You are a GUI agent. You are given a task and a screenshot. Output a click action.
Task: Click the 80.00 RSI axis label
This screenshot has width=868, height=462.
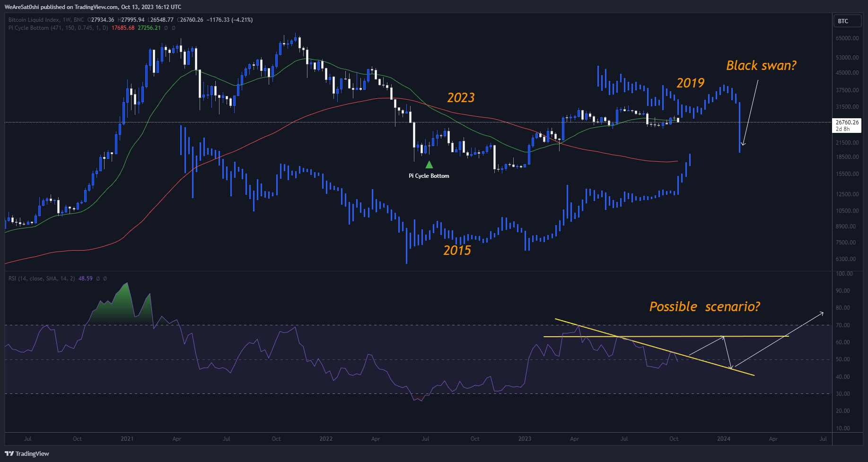click(843, 308)
